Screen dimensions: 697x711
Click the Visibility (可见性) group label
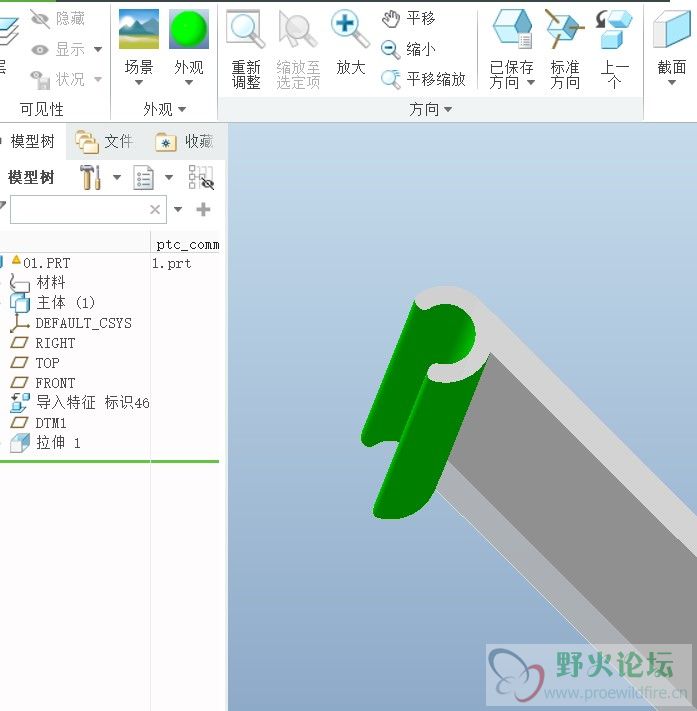tap(41, 109)
